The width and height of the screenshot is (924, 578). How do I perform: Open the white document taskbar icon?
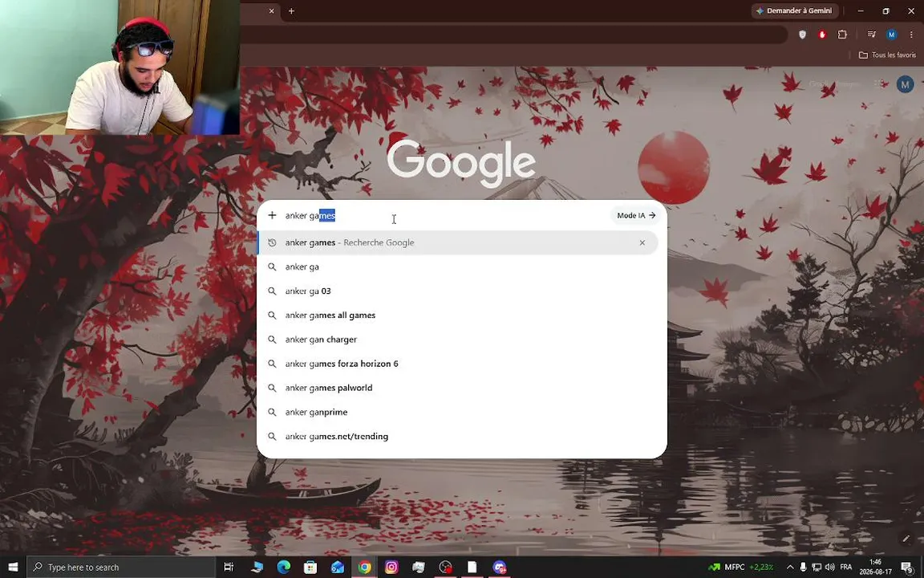pyautogui.click(x=472, y=567)
